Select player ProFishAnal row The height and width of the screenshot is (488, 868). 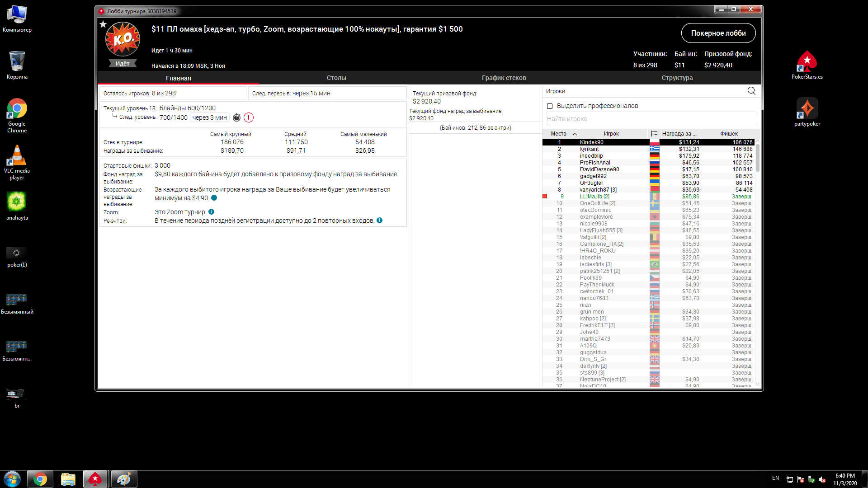(649, 163)
